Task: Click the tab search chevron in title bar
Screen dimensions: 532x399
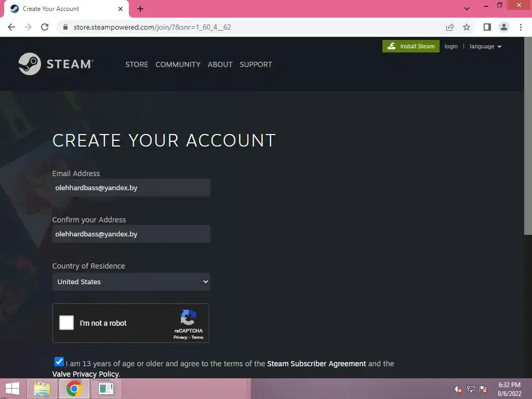Action: coord(467,9)
